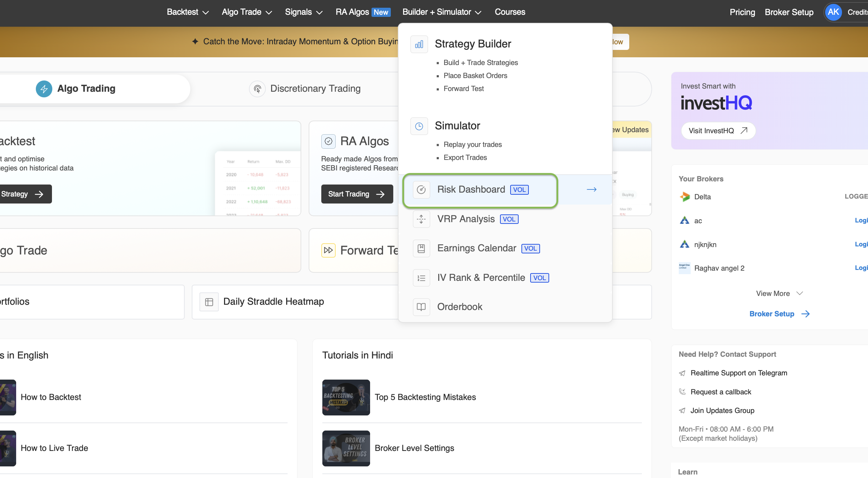This screenshot has height=478, width=868.
Task: Click the arrow icon next to Broker Setup link
Action: (x=805, y=314)
